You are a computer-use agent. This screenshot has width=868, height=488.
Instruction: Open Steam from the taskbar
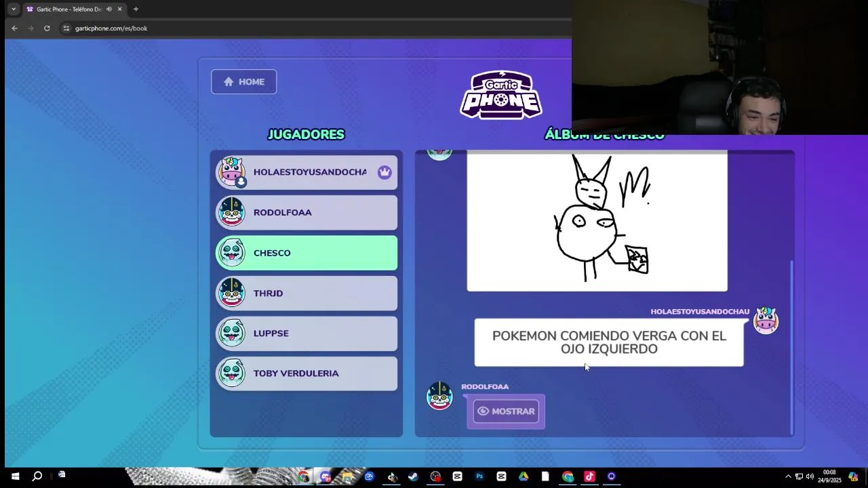point(413,476)
